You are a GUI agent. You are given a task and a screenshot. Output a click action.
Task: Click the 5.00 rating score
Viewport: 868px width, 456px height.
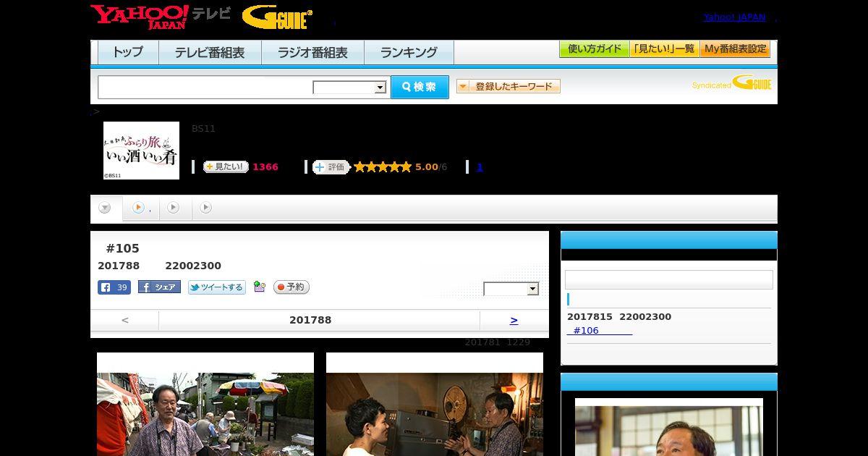pos(427,167)
